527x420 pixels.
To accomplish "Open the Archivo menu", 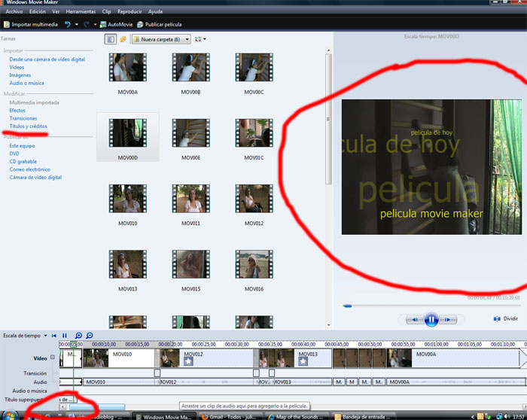I will coord(14,11).
